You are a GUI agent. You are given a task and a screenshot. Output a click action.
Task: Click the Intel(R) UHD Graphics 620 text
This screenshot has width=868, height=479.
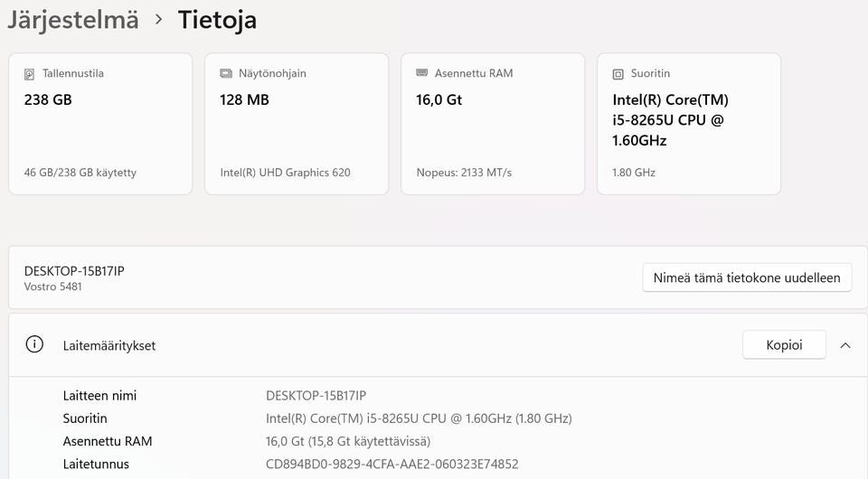tap(285, 173)
